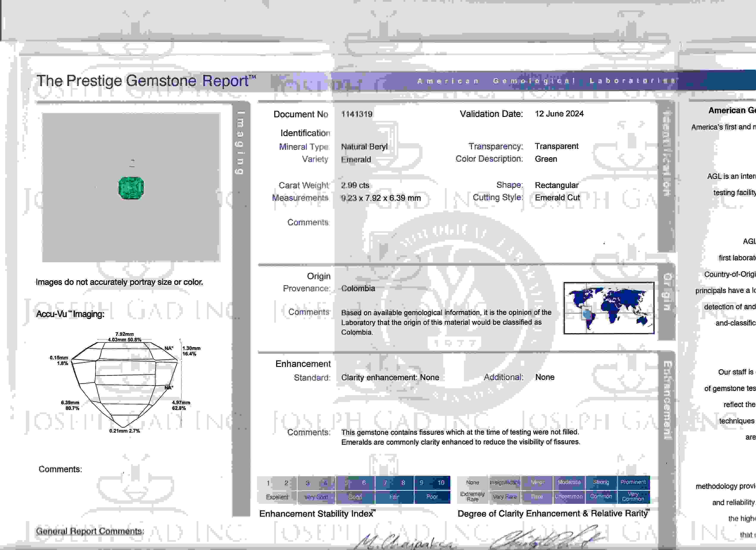Click document number 1141319
The width and height of the screenshot is (756, 550).
pyautogui.click(x=357, y=114)
